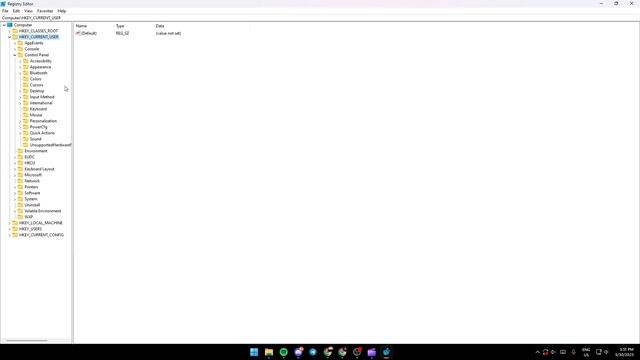Select the Quick Actions key label

(42, 133)
